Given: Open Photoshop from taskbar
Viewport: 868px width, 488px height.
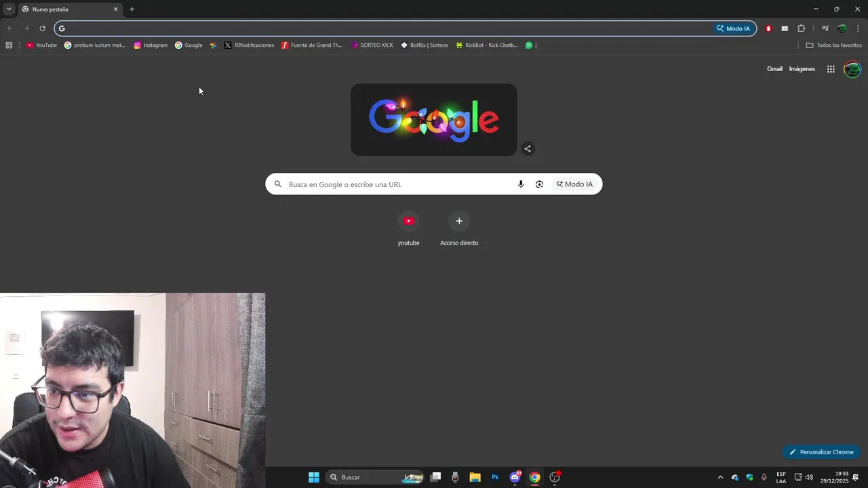Looking at the screenshot, I should tap(495, 477).
